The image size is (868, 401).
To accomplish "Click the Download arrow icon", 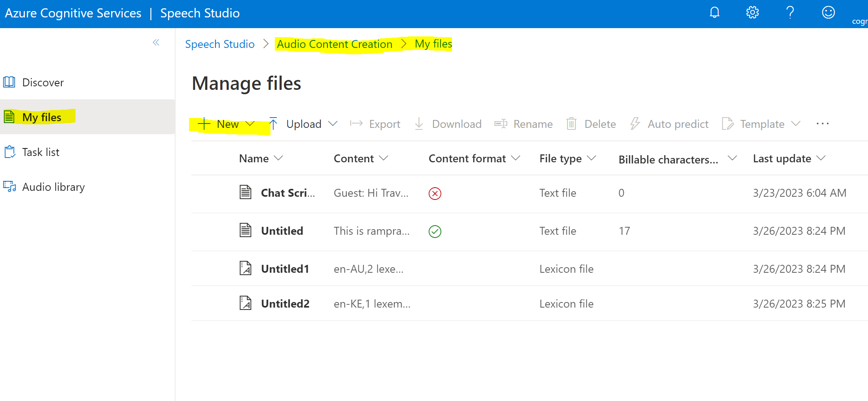I will pyautogui.click(x=419, y=124).
